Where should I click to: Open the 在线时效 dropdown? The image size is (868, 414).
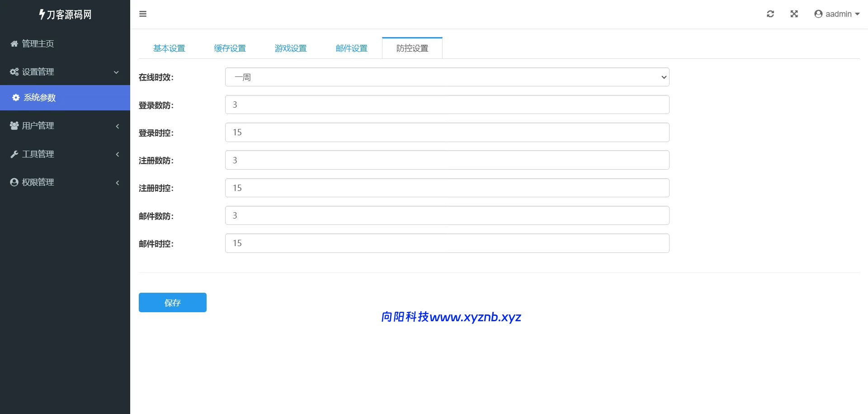pos(447,77)
